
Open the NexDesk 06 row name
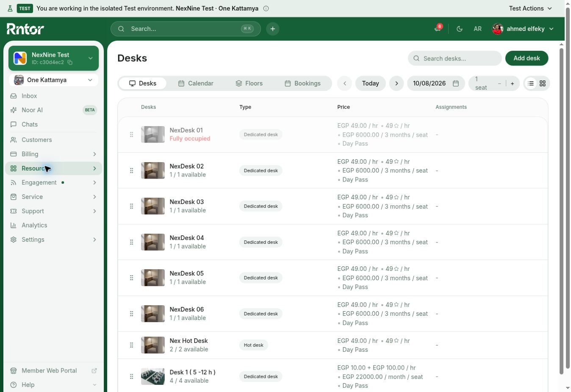coord(186,309)
